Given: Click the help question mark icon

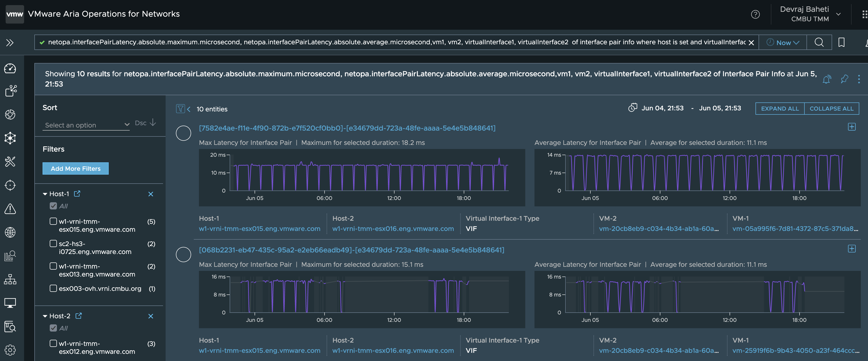Looking at the screenshot, I should (755, 14).
